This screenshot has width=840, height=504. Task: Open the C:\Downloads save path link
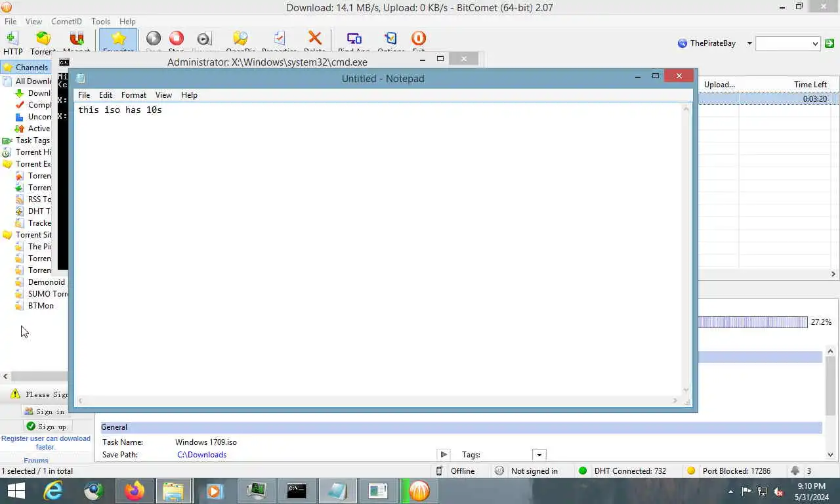201,455
